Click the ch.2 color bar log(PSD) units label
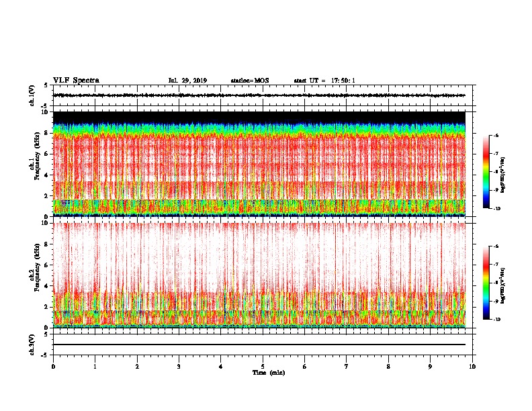 point(503,285)
